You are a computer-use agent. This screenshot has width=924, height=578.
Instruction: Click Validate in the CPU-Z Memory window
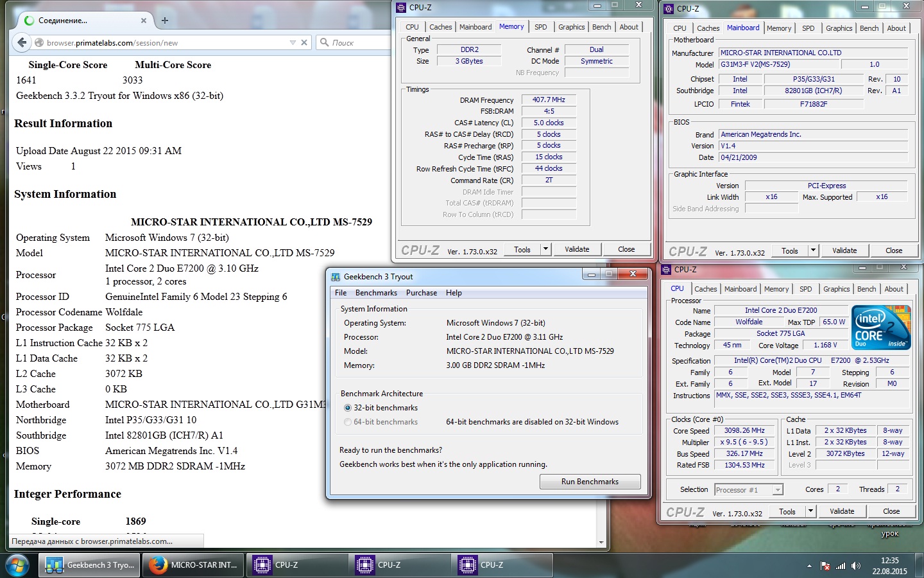pyautogui.click(x=577, y=249)
